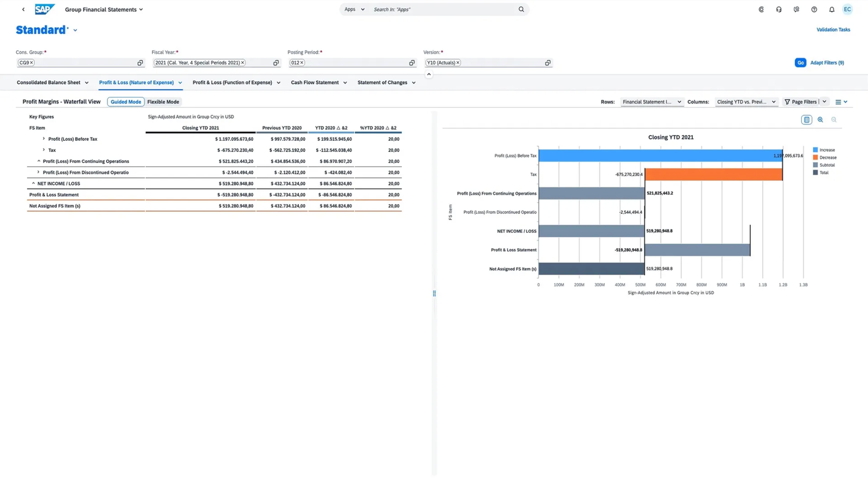Viewport: 868px width, 487px height.
Task: Open the Validation Tasks link
Action: coord(833,30)
